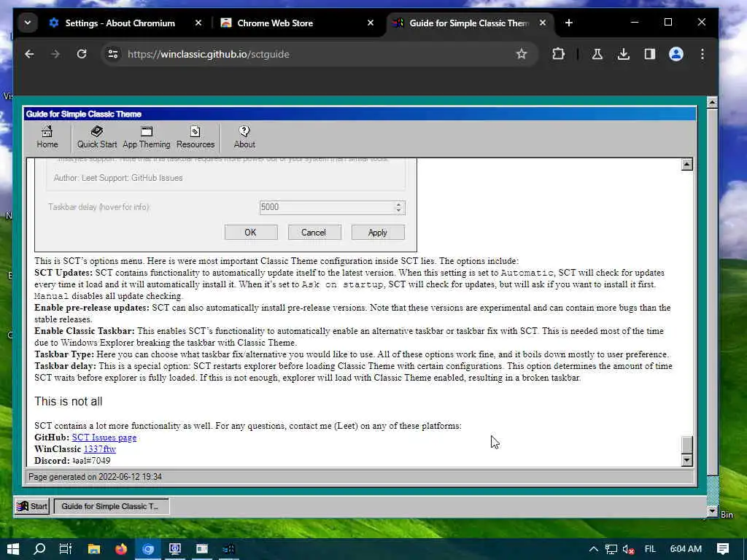Bookmark this page with star icon

522,54
